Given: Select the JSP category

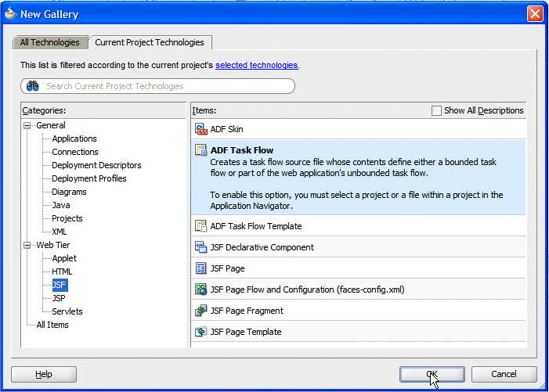Looking at the screenshot, I should pyautogui.click(x=59, y=298).
